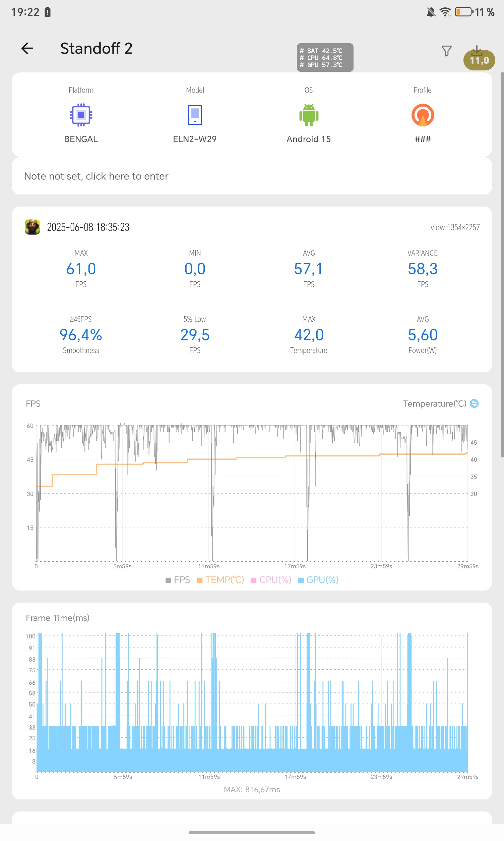This screenshot has width=504, height=841.
Task: Tap the download export icon
Action: pos(477,51)
